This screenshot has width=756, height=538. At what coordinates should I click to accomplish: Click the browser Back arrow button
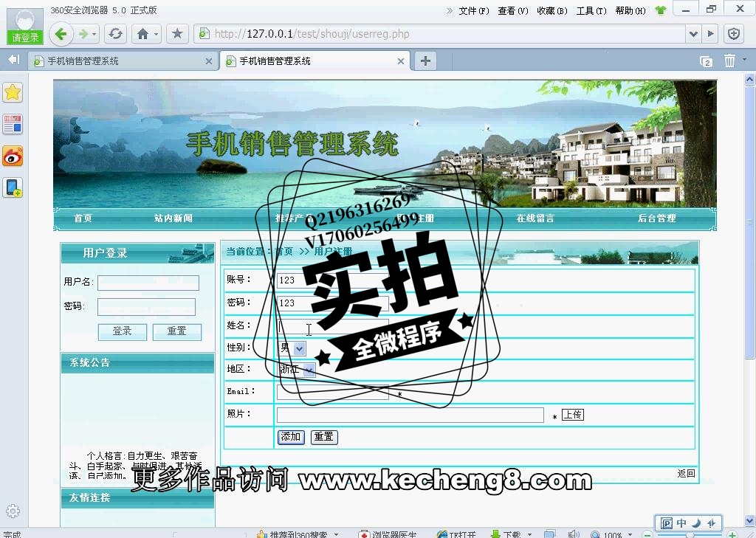point(61,34)
